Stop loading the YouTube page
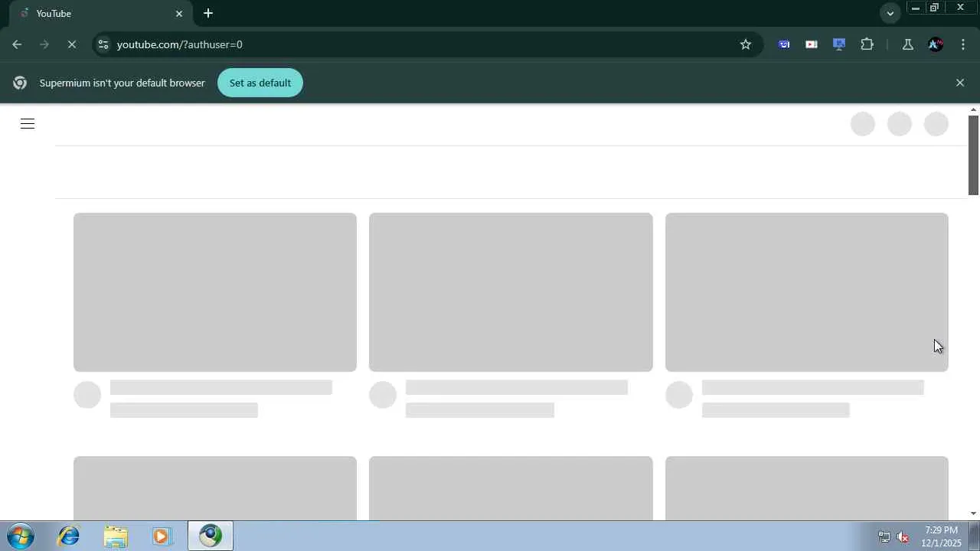 pos(71,44)
